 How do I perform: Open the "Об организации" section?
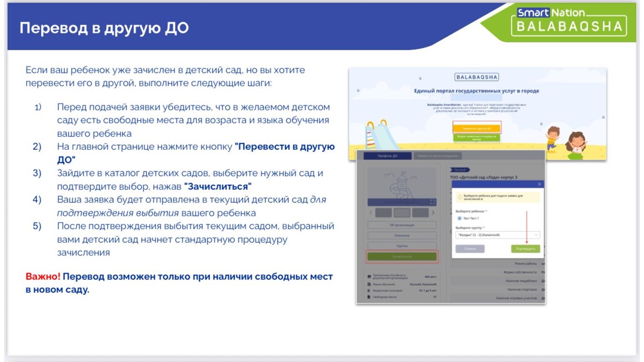[x=402, y=225]
